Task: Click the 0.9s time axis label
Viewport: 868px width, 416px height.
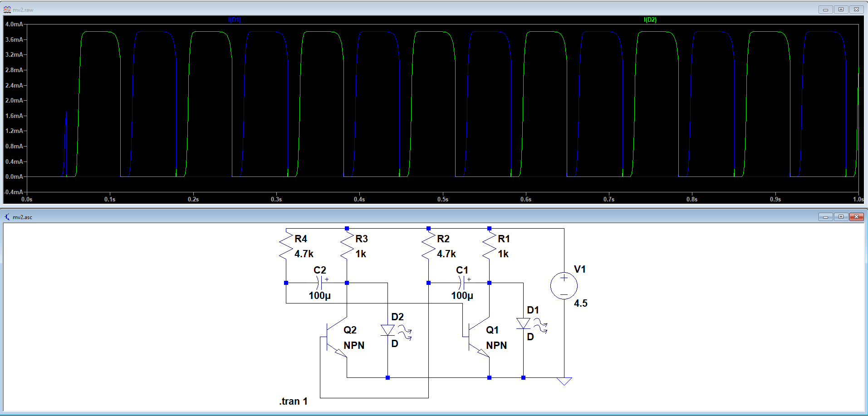Action: click(x=775, y=199)
